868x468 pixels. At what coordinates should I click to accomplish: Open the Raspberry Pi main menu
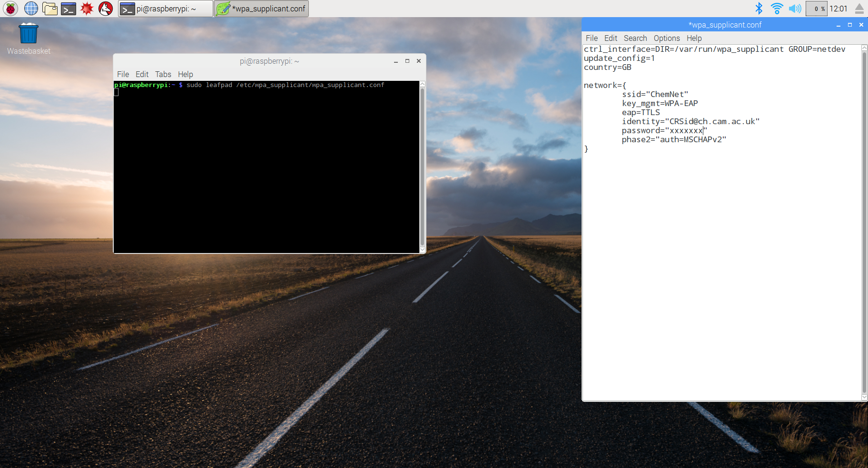click(x=10, y=9)
